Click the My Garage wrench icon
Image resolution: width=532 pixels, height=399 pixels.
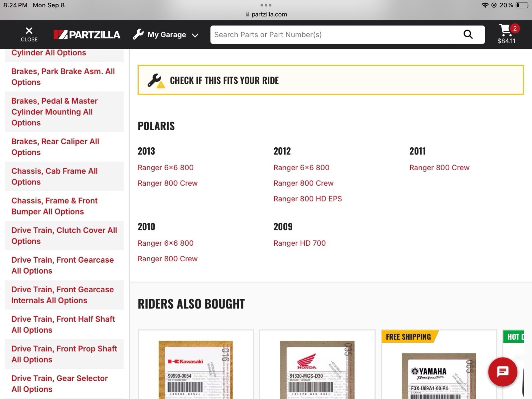coord(138,34)
